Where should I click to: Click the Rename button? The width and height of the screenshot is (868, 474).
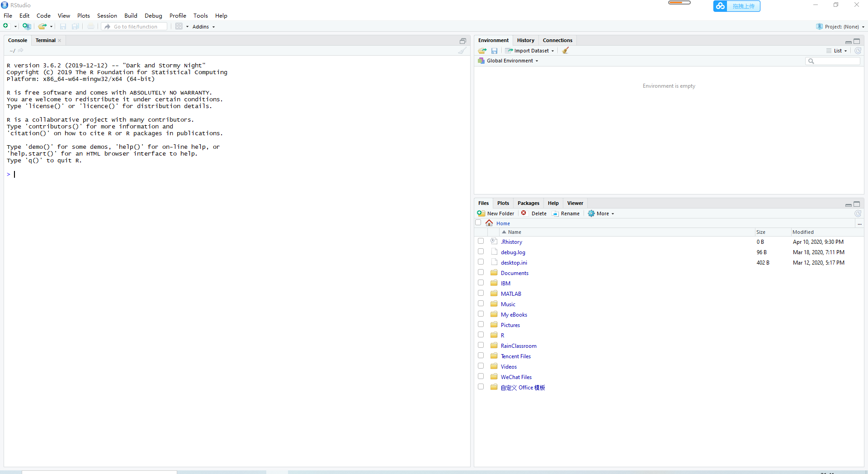566,213
